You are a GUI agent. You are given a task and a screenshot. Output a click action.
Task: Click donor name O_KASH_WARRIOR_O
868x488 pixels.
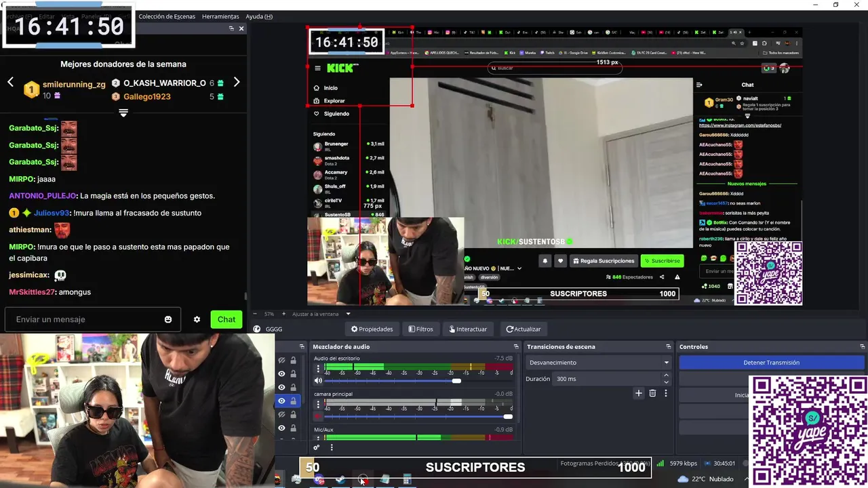(x=164, y=83)
